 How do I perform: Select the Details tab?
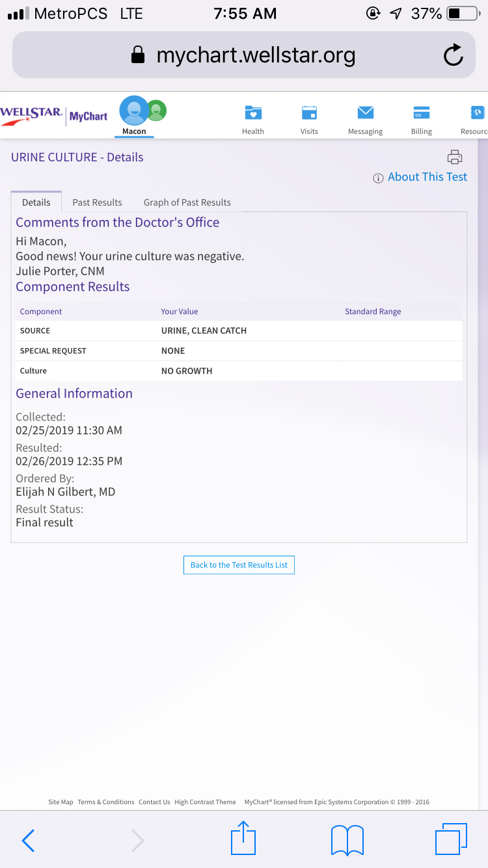(36, 202)
